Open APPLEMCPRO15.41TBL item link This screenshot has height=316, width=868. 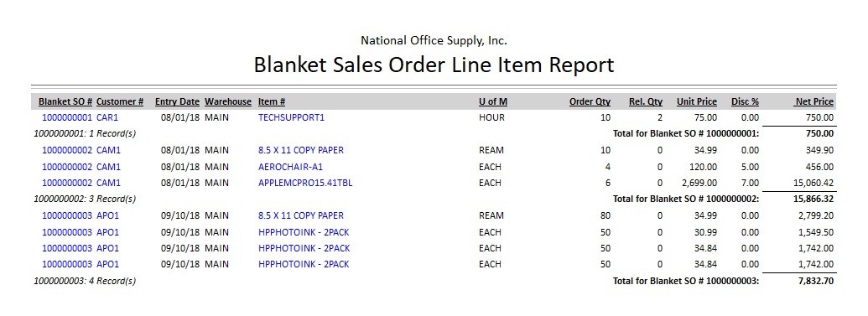305,183
